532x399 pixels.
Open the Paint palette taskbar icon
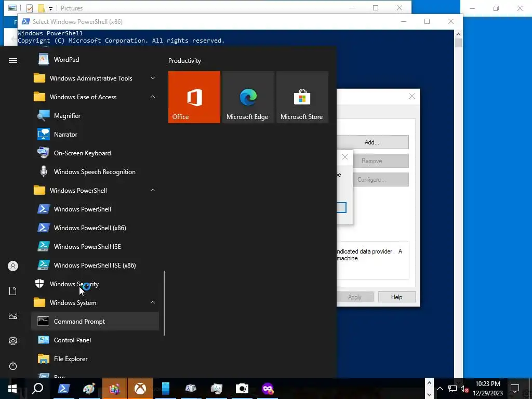point(89,389)
